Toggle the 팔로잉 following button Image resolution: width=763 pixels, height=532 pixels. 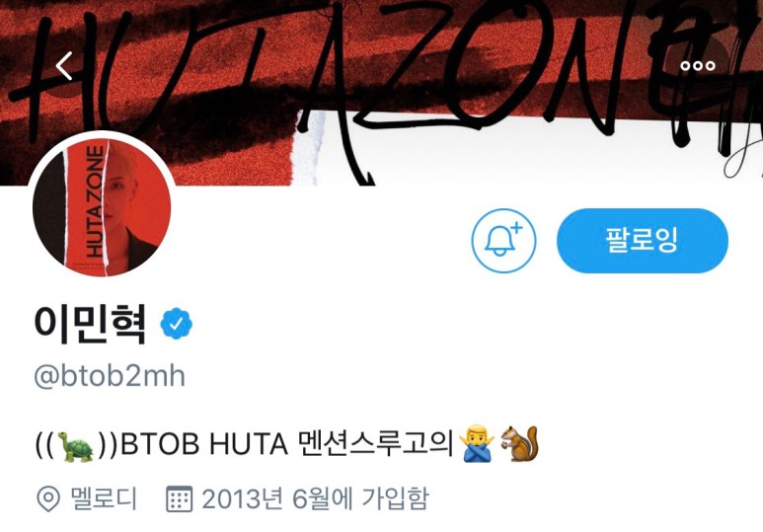coord(643,241)
